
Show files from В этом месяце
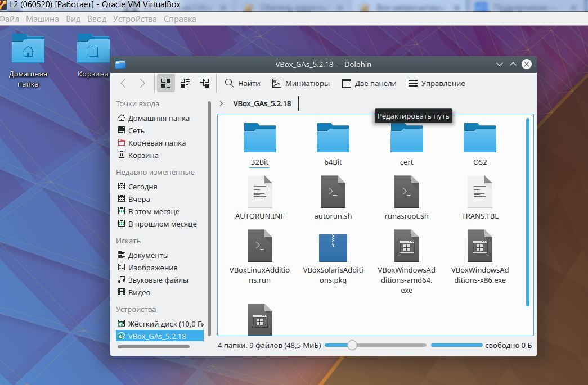click(x=149, y=211)
